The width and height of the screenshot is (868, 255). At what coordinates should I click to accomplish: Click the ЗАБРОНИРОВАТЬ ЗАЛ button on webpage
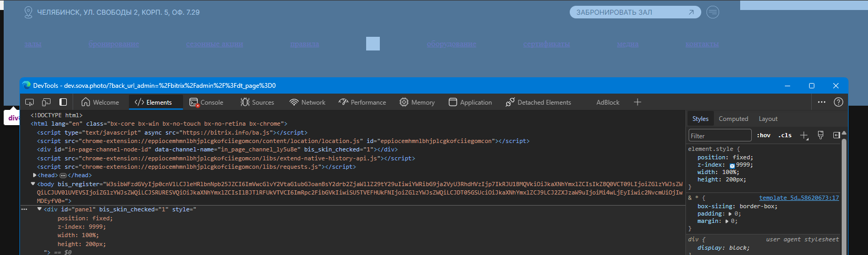point(635,12)
